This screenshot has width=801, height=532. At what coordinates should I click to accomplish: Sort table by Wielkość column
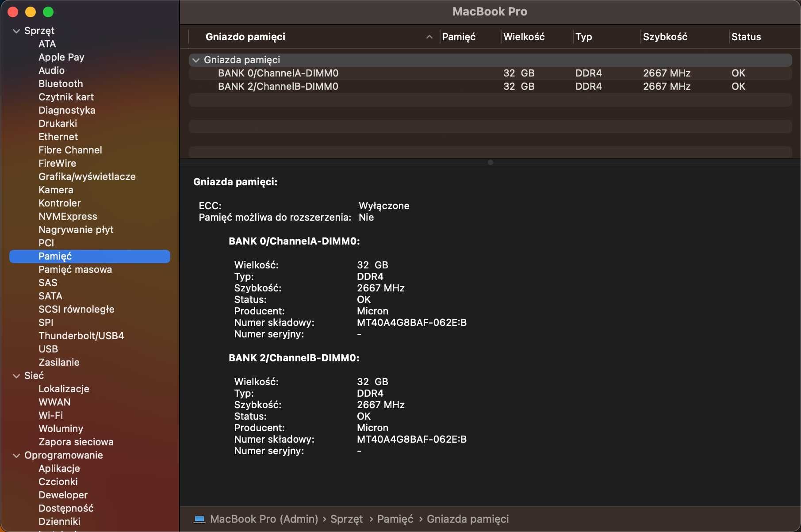point(524,37)
